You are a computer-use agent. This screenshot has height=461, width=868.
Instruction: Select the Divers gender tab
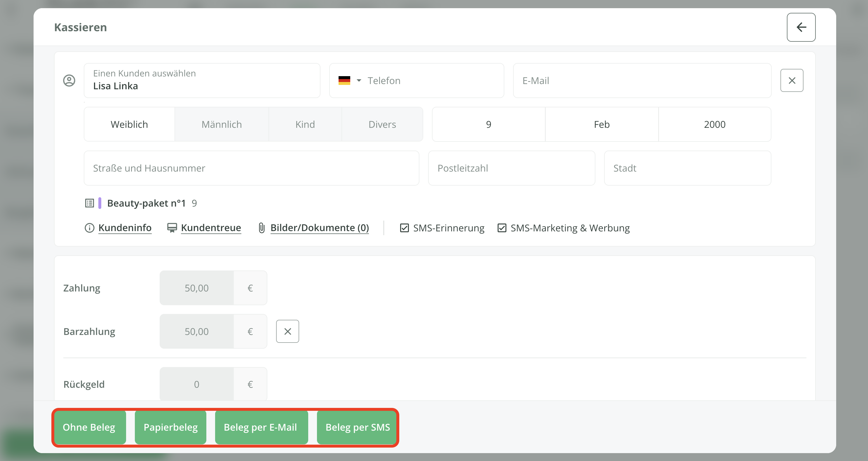(382, 124)
